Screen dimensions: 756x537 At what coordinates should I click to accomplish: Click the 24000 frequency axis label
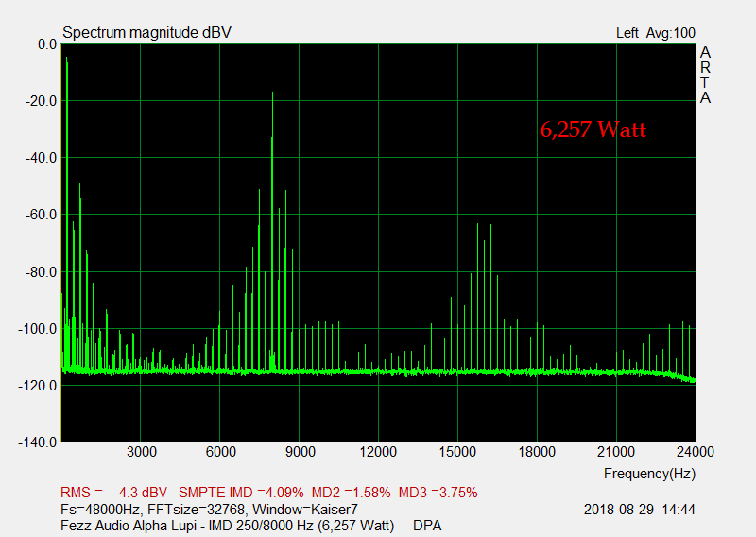coord(696,452)
